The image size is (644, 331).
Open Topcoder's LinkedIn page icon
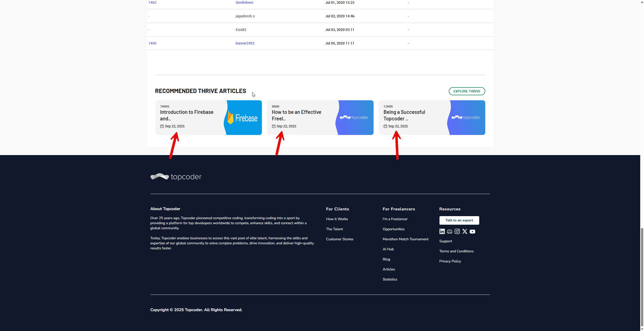point(442,231)
